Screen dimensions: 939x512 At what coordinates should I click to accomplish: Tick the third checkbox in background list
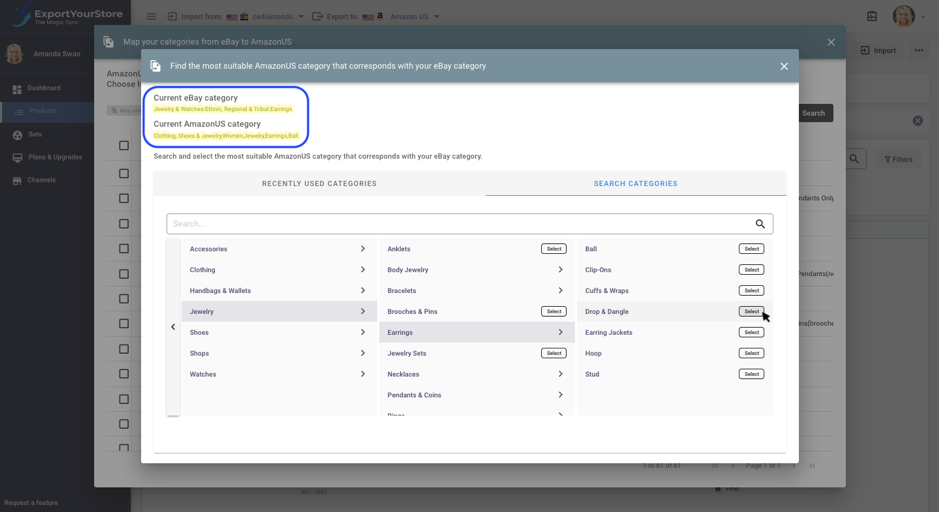[124, 198]
